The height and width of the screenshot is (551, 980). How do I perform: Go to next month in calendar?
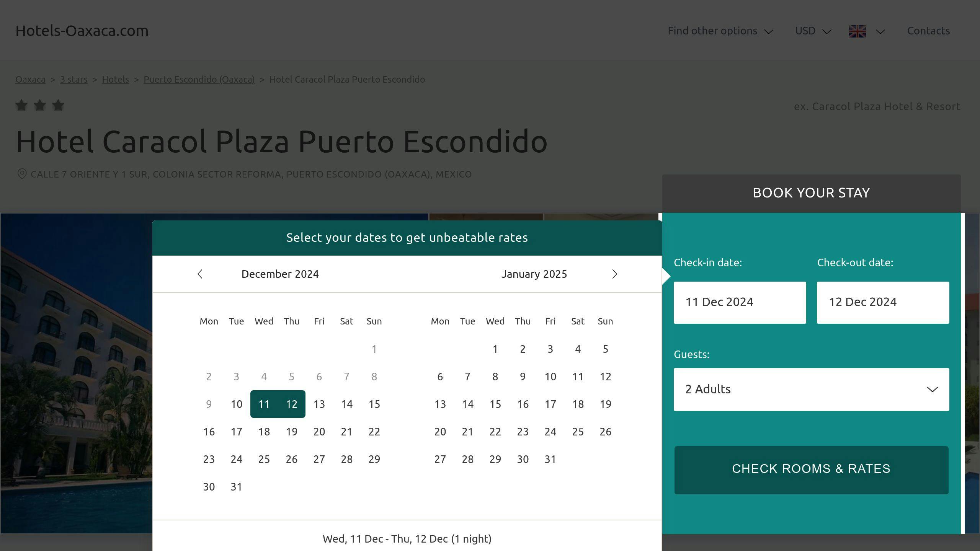pos(614,274)
